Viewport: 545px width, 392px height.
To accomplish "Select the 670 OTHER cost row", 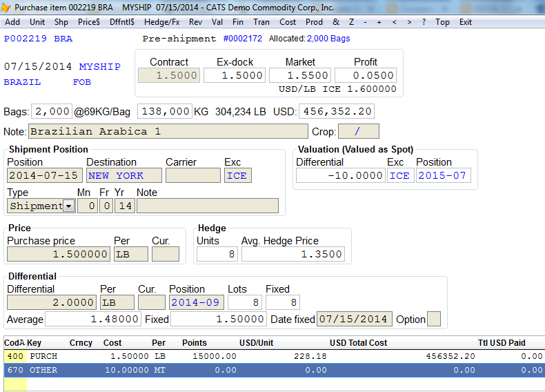I will (275, 370).
